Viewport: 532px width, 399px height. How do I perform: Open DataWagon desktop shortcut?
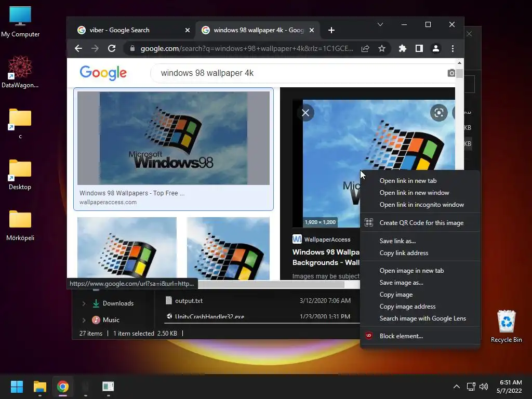20,72
